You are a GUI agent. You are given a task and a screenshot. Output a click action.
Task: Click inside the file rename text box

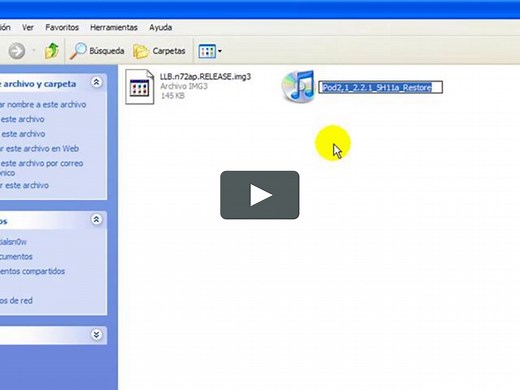[380, 87]
